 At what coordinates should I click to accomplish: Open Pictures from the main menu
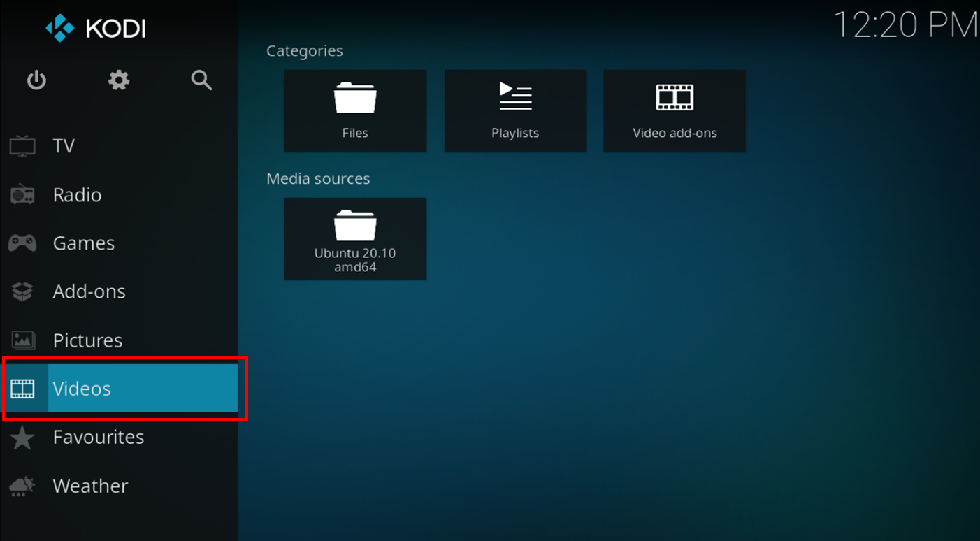point(119,340)
